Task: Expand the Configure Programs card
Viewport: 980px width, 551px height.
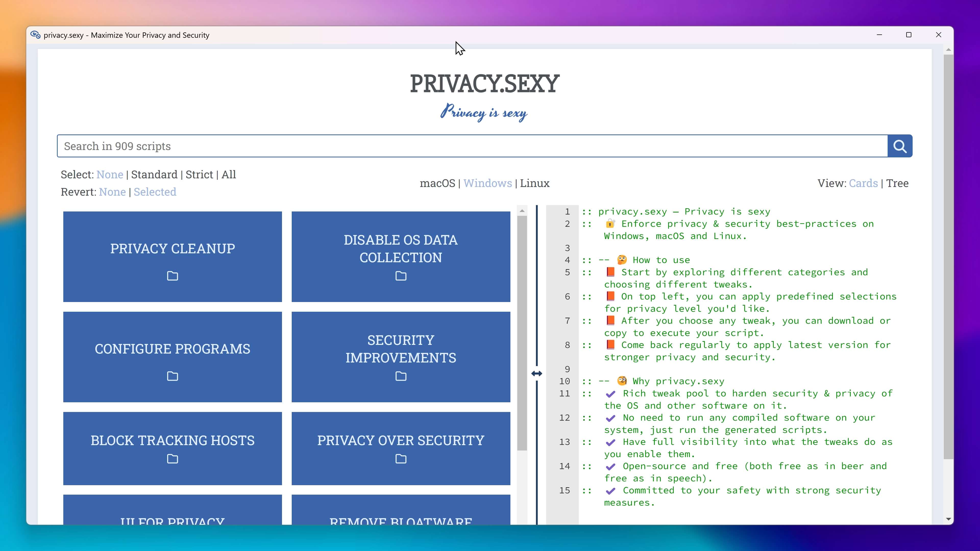Action: click(x=172, y=357)
